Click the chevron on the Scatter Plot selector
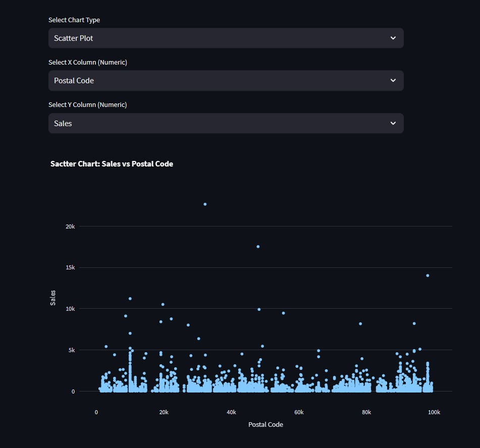Screen dimensions: 480x448 click(393, 38)
